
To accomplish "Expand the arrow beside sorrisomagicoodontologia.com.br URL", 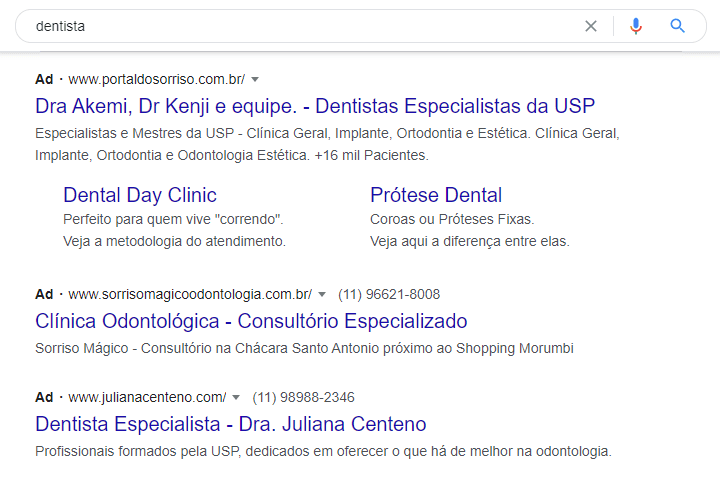I will pos(322,294).
